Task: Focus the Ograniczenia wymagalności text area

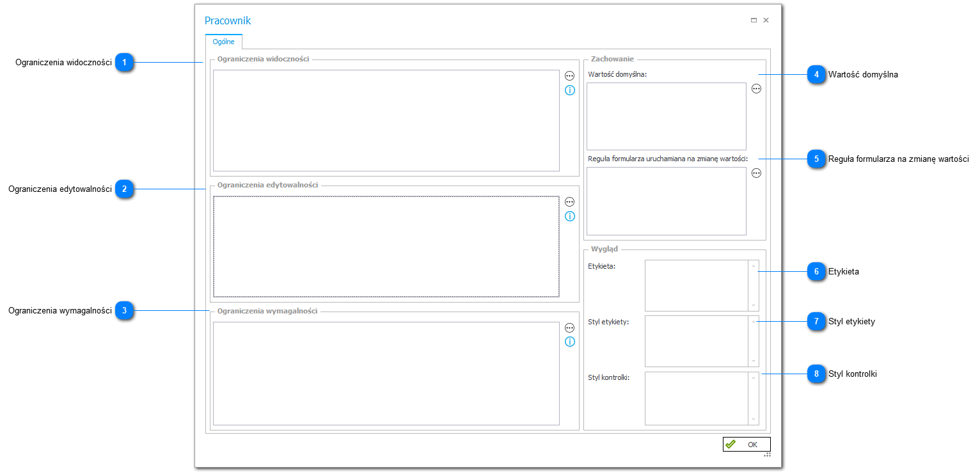Action: point(386,374)
